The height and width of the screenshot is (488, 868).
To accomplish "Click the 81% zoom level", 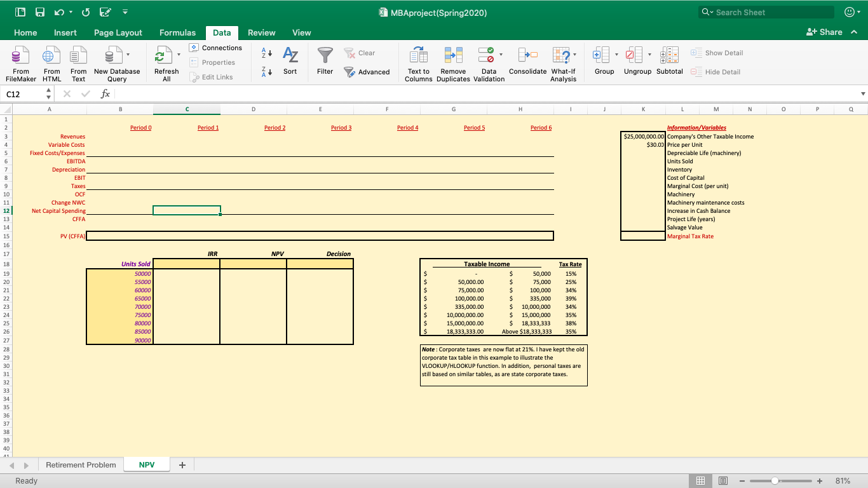I will (x=843, y=481).
